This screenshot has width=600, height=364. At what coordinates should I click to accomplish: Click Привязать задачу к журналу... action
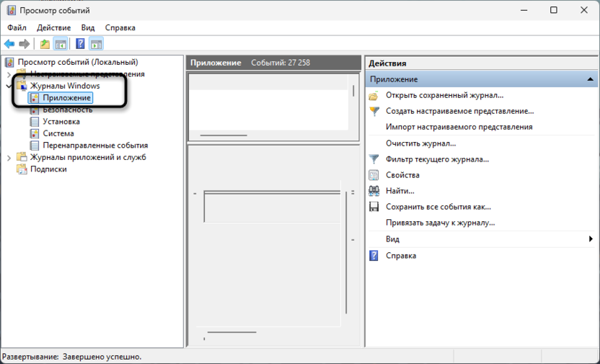tap(440, 223)
